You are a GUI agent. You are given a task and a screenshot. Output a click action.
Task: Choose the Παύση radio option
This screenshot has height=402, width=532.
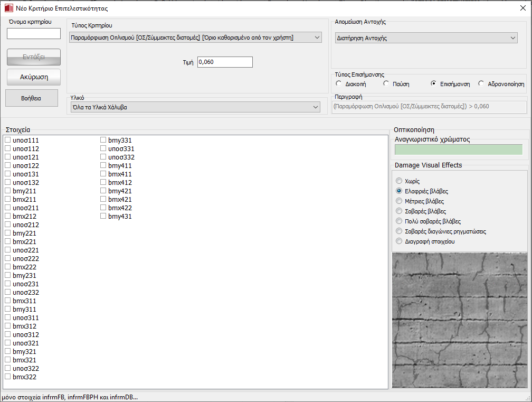386,83
